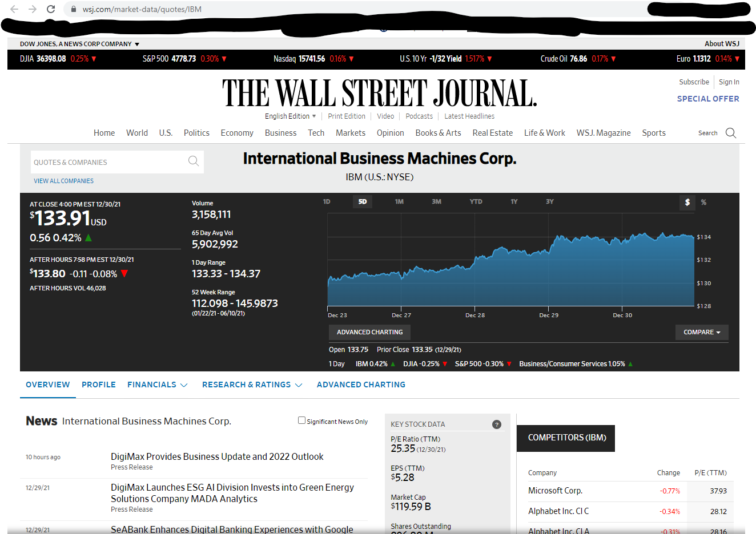
Task: Click the About WSJ link
Action: click(722, 44)
